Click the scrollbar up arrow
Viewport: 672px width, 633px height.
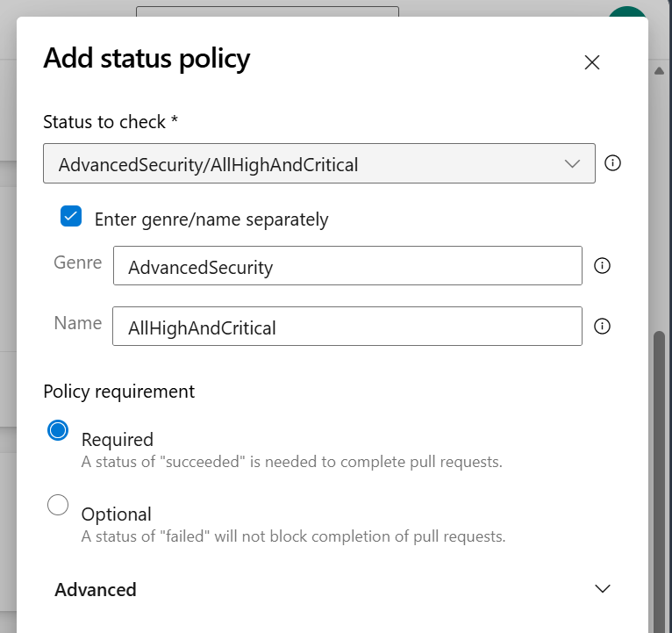click(x=661, y=71)
